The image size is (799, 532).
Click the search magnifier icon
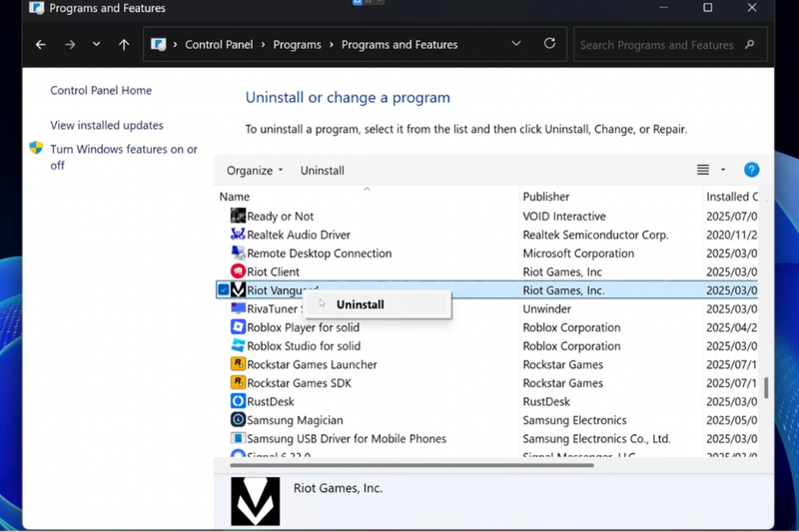[749, 45]
